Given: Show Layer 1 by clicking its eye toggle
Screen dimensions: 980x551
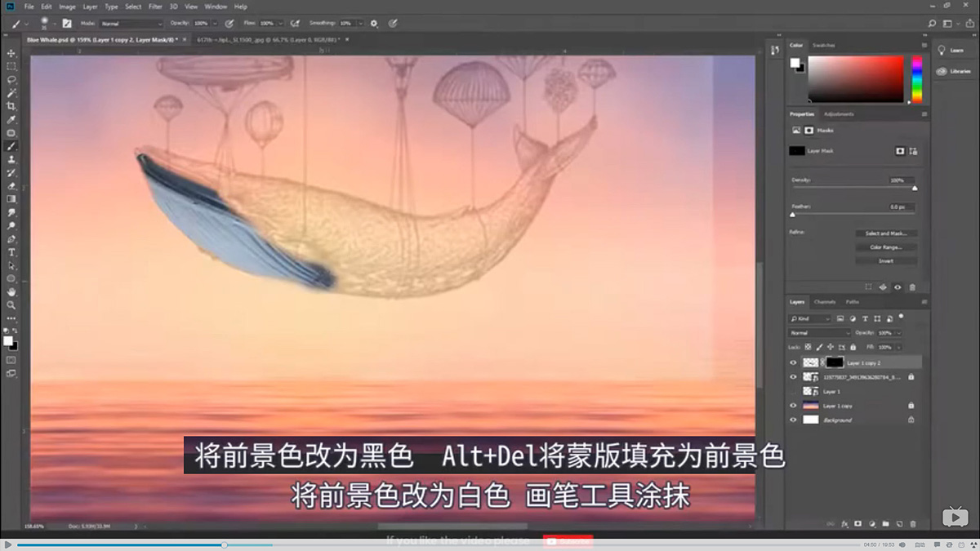Looking at the screenshot, I should 793,392.
